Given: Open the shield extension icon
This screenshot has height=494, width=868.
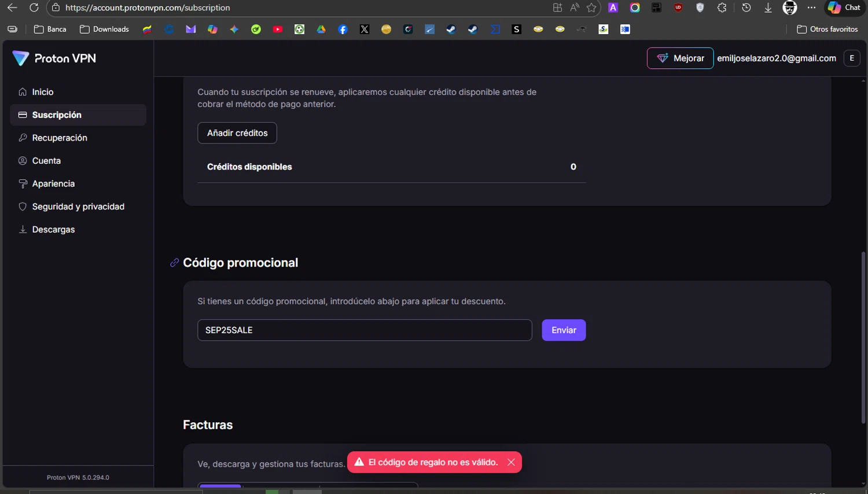Looking at the screenshot, I should pyautogui.click(x=700, y=8).
